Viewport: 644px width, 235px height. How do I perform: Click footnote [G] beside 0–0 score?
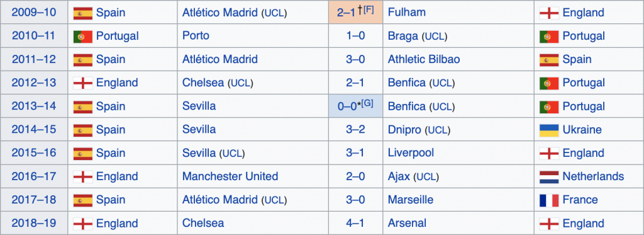(367, 103)
